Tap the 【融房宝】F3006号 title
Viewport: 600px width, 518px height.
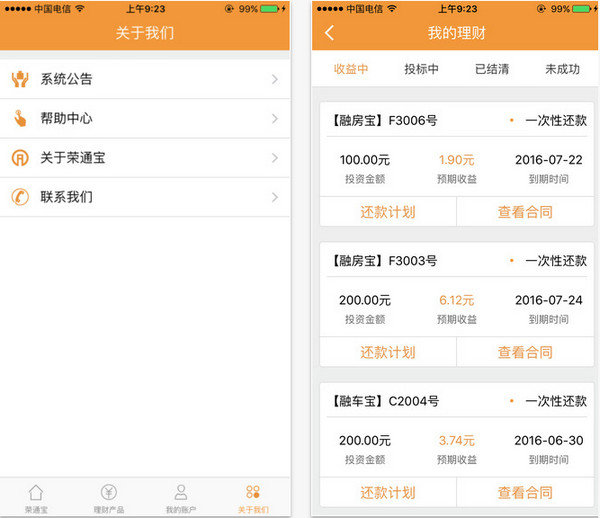click(x=384, y=121)
